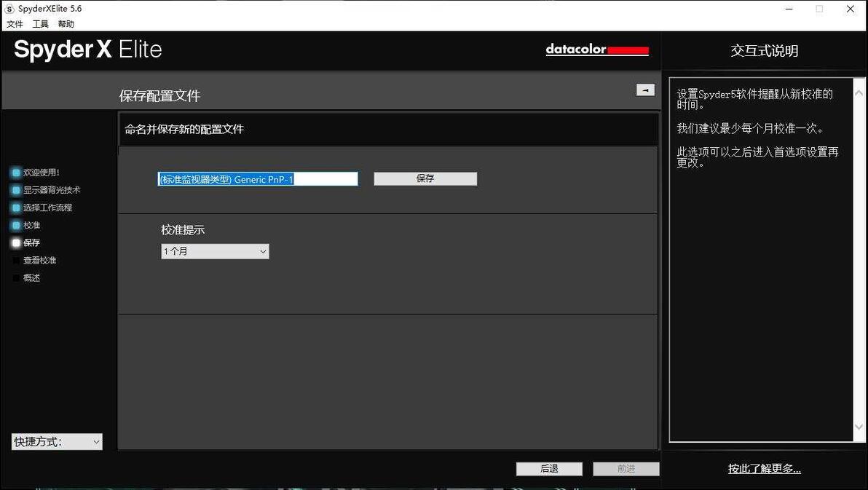Click the 前进 button
The image size is (868, 490).
[x=626, y=469]
